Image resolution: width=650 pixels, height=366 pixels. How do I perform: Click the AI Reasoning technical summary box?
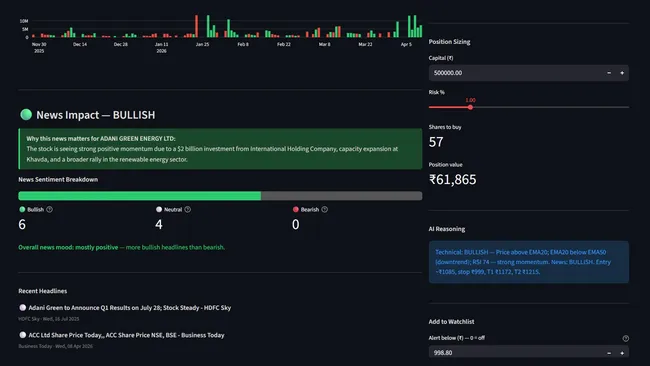click(x=529, y=262)
